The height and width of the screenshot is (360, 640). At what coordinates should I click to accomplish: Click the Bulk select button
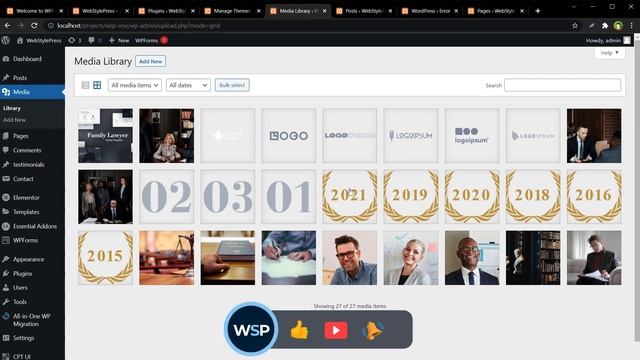pyautogui.click(x=232, y=85)
